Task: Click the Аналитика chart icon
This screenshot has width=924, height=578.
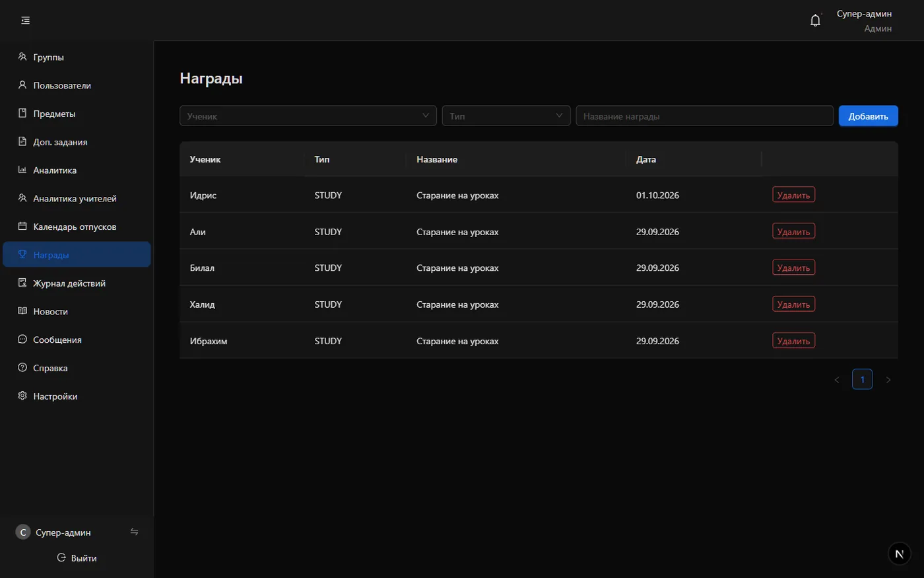Action: (x=22, y=170)
